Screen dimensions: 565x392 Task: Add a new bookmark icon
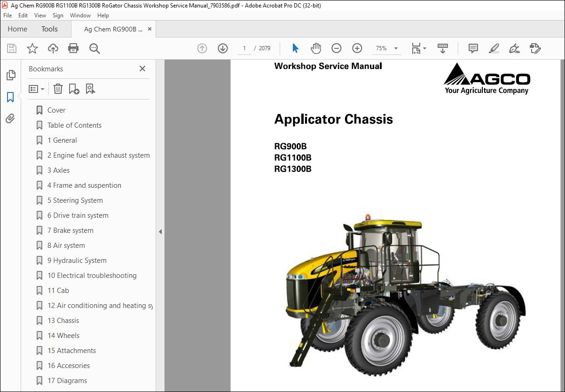click(74, 89)
